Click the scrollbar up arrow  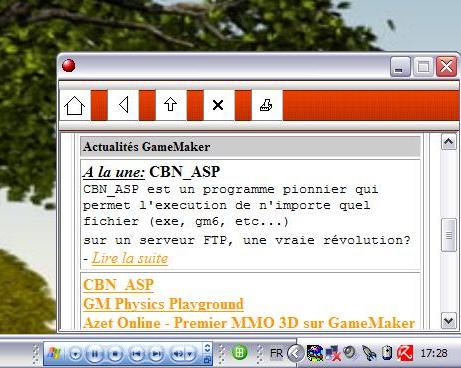[x=448, y=142]
